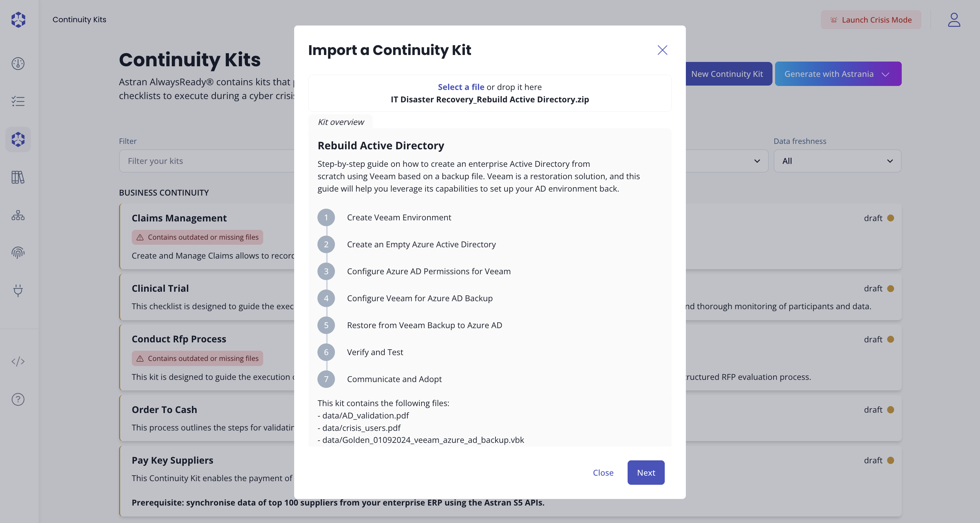980x523 pixels.
Task: Click the Select a file link
Action: point(461,87)
